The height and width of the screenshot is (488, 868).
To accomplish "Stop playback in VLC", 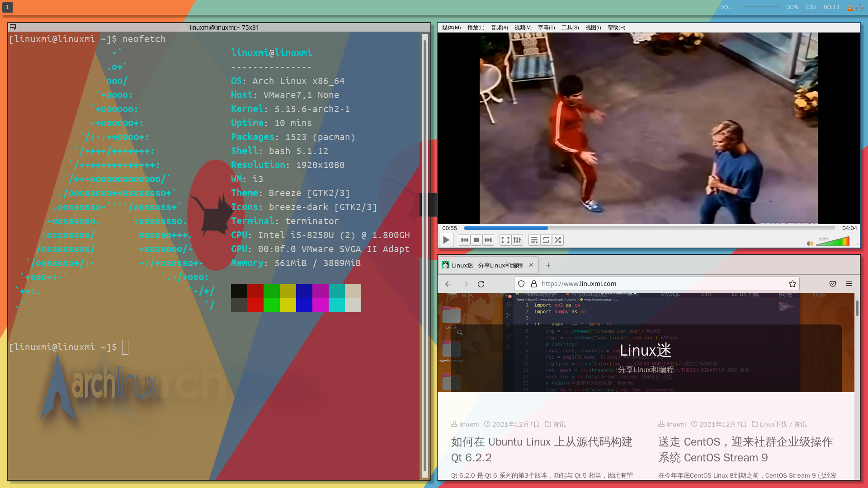I will point(476,240).
